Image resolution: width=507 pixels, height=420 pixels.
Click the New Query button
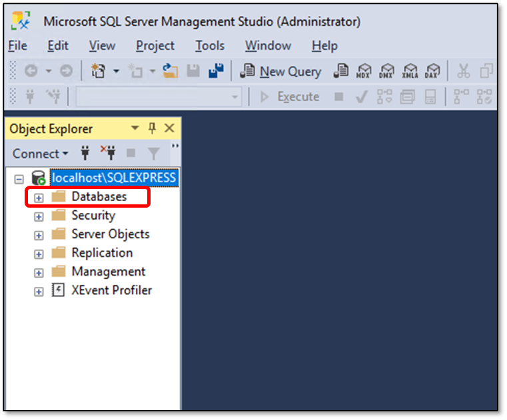280,71
